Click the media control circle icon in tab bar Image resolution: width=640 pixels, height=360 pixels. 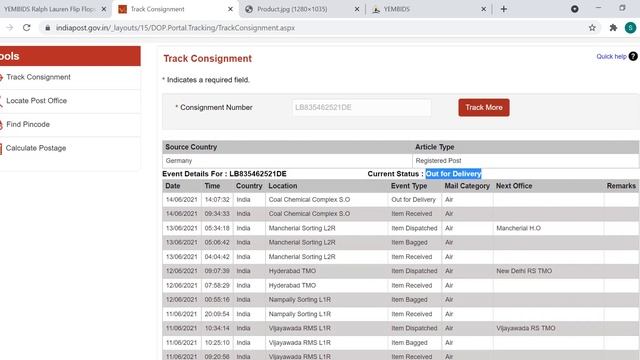pos(575,9)
